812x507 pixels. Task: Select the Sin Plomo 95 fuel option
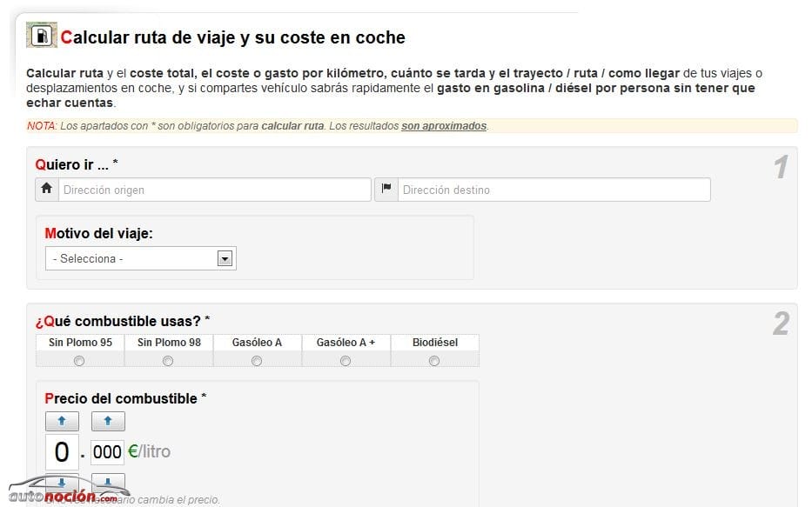pos(80,361)
